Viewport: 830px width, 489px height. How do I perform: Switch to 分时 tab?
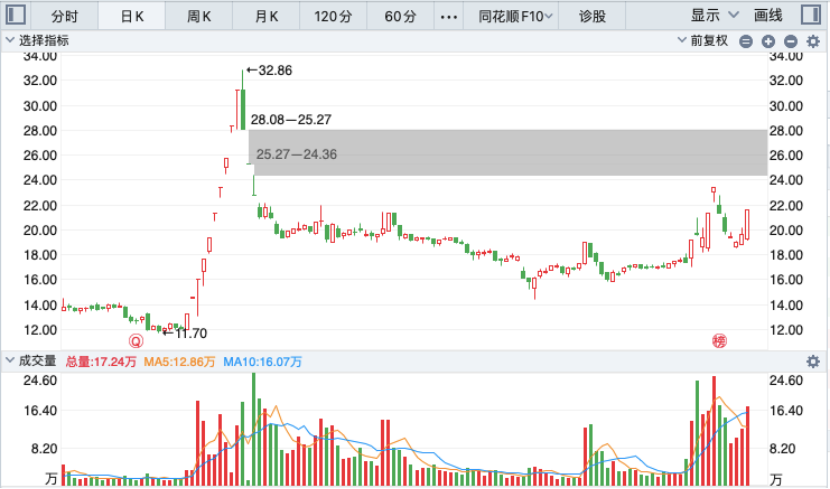tap(65, 16)
